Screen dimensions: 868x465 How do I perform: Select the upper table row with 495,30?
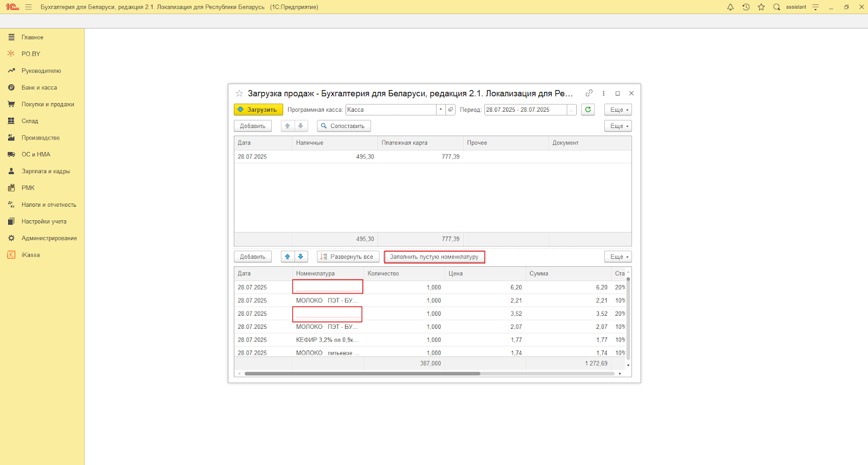coord(432,157)
